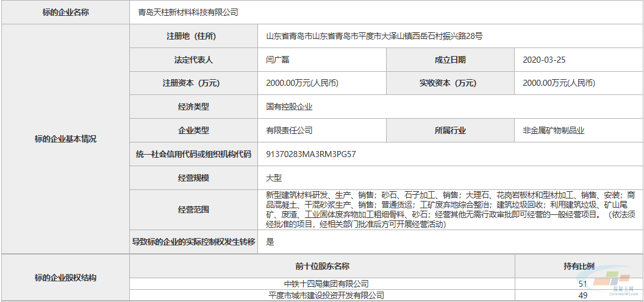This screenshot has height=302, width=644.
Task: Click the 持有比例 column header
Action: pos(579,266)
